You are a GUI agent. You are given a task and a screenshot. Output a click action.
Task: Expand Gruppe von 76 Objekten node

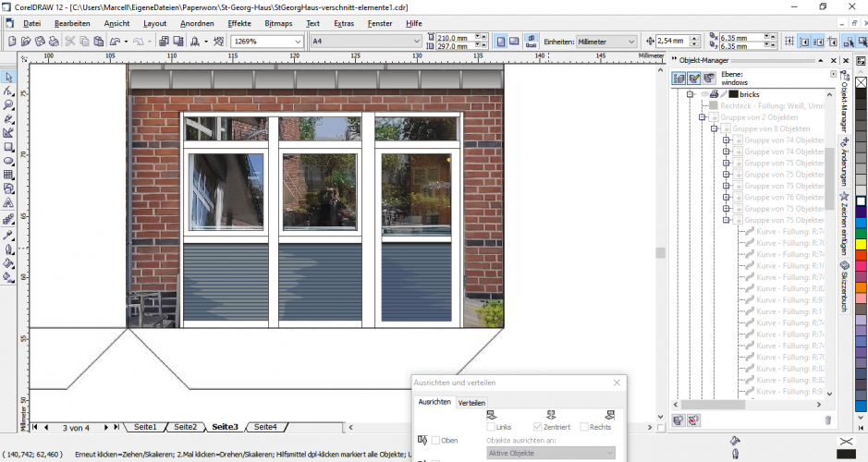click(x=727, y=198)
